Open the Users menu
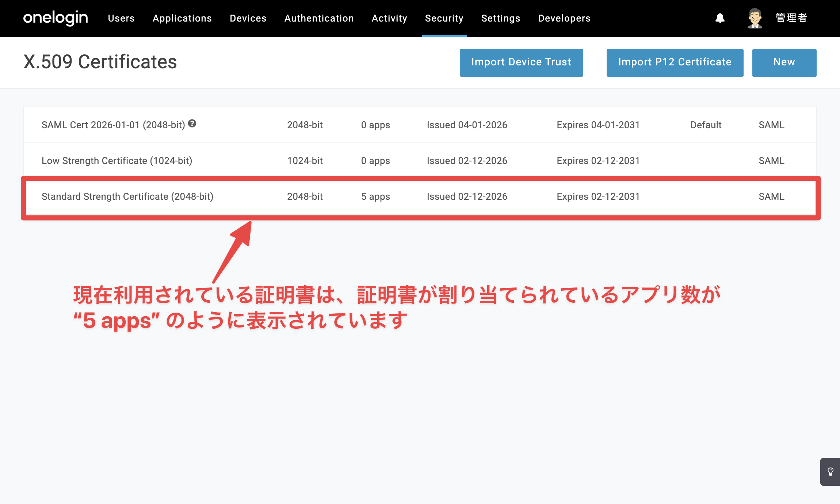Image resolution: width=840 pixels, height=504 pixels. tap(121, 18)
